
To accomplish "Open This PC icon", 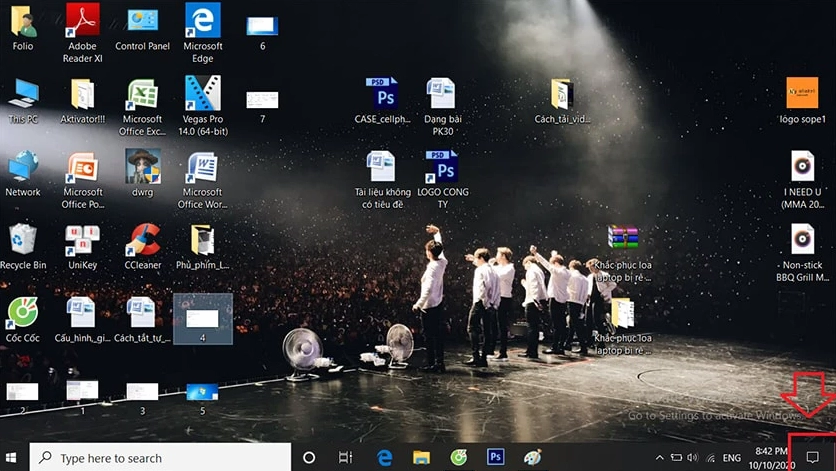I will click(x=23, y=101).
